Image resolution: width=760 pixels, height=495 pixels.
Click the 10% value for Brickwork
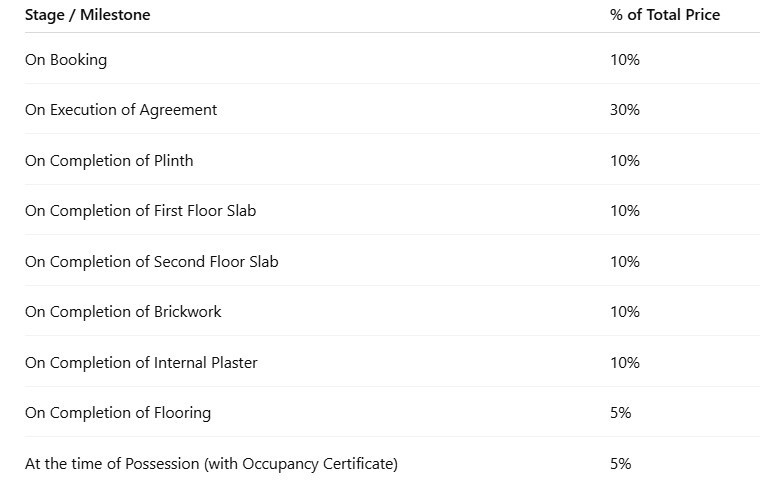pos(624,312)
